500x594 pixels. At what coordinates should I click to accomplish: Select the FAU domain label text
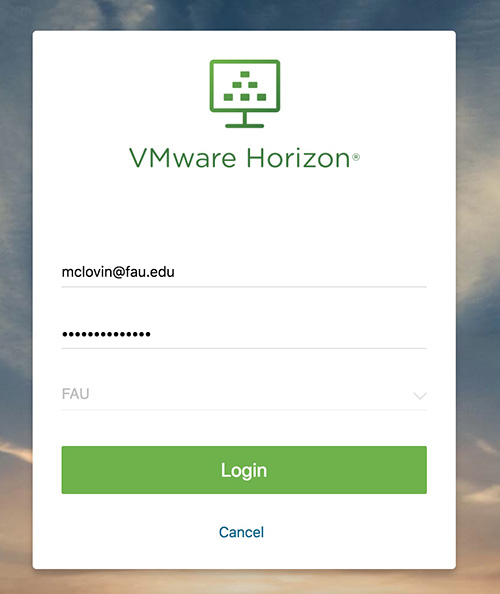pyautogui.click(x=75, y=394)
